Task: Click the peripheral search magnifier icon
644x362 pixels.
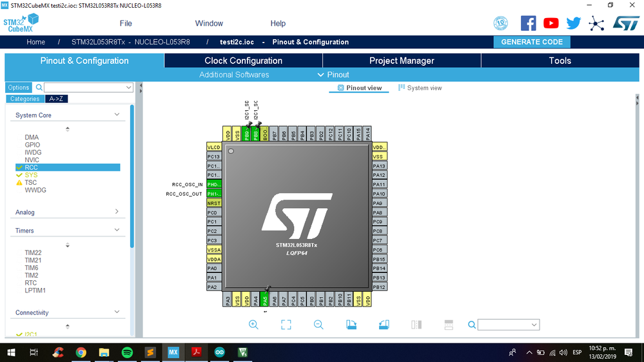Action: click(39, 88)
